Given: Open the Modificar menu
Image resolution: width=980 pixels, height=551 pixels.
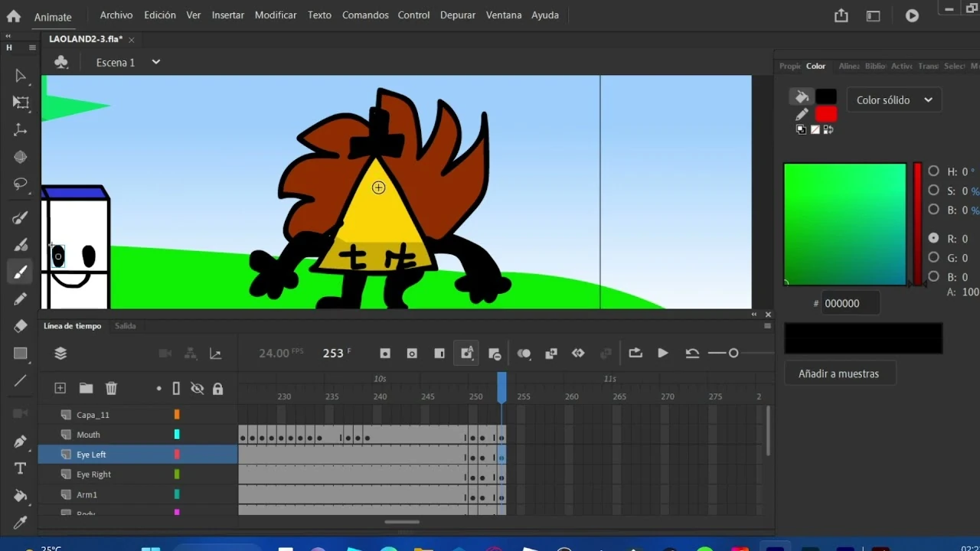Looking at the screenshot, I should coord(276,15).
